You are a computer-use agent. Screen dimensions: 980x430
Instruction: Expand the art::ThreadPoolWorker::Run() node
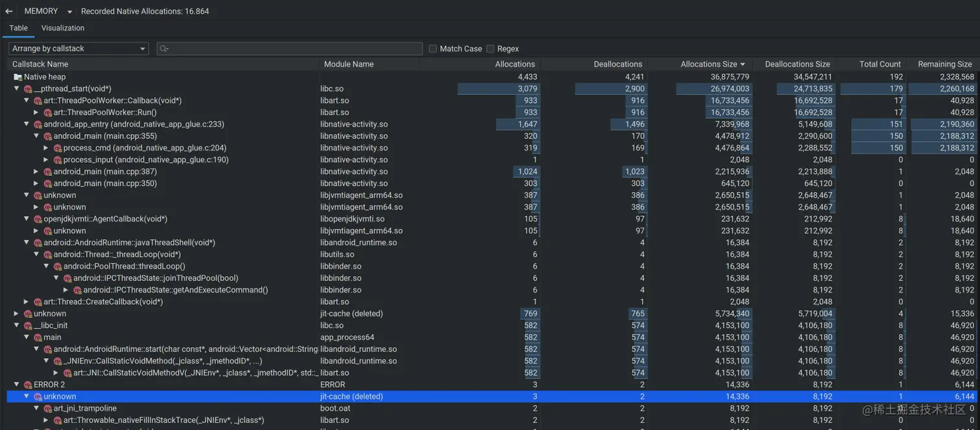point(37,112)
